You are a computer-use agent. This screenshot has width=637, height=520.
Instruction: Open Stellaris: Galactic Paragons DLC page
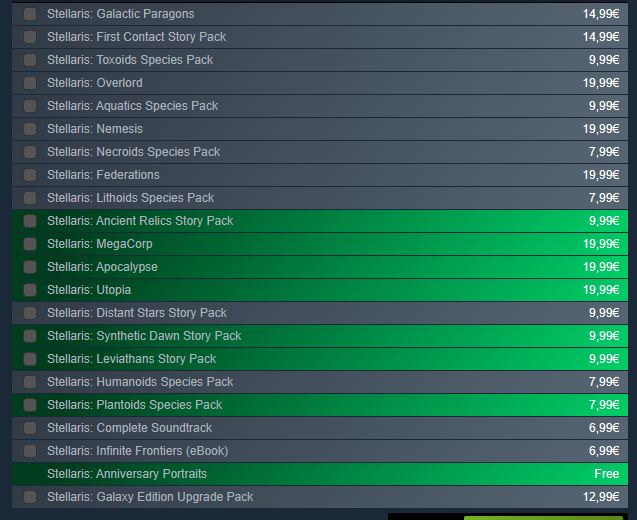(121, 14)
